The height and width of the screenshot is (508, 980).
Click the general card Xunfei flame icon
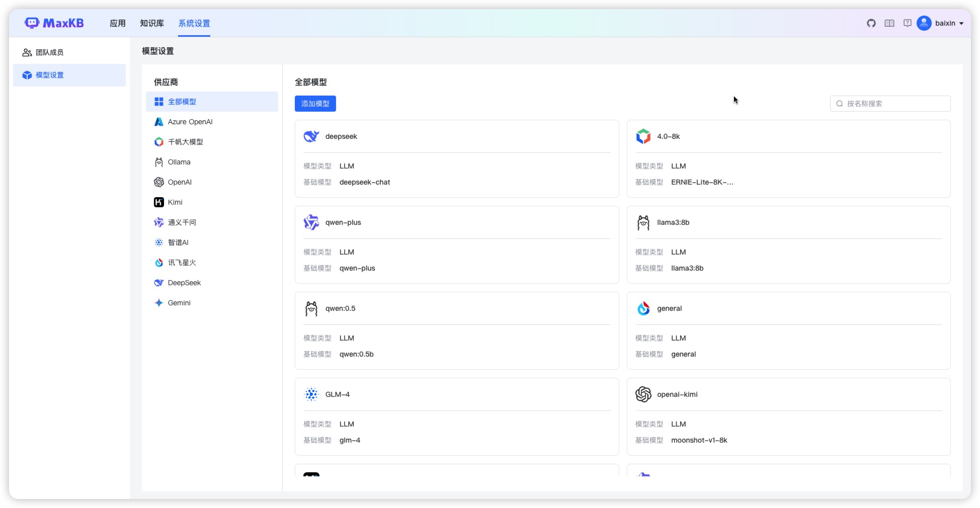(643, 308)
